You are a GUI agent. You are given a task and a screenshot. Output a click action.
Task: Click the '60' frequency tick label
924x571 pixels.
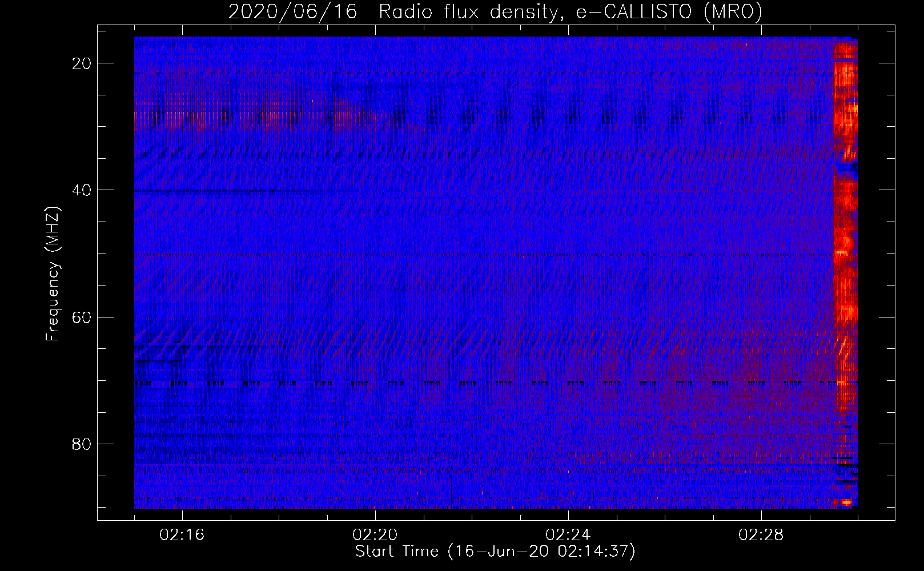coord(82,317)
